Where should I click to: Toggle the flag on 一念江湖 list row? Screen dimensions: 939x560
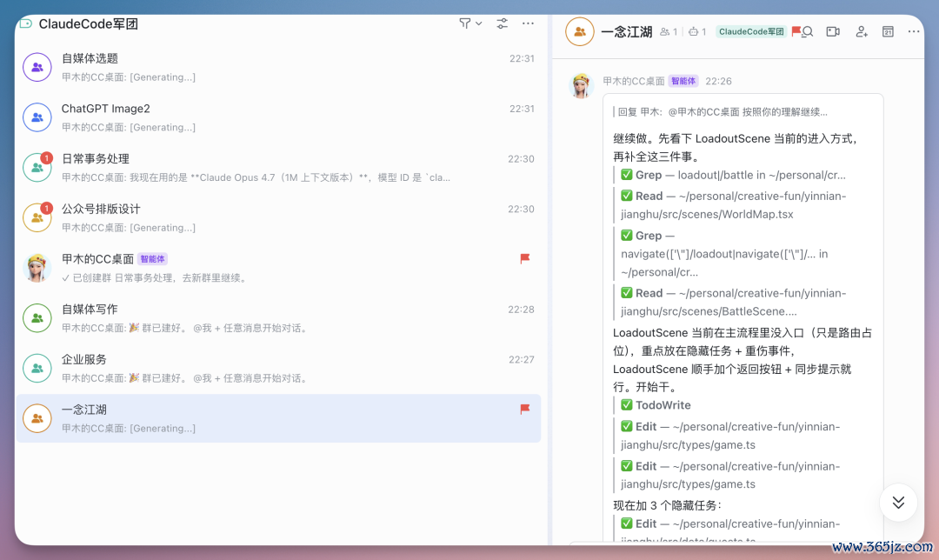pyautogui.click(x=524, y=409)
